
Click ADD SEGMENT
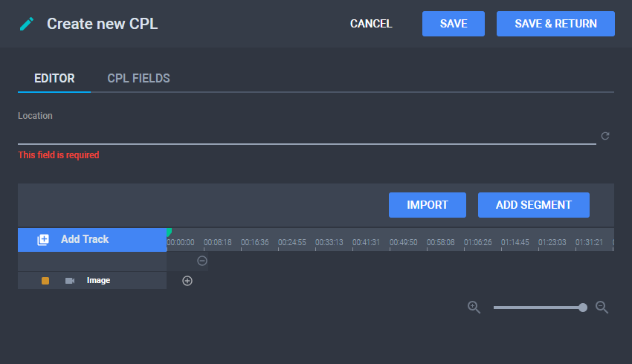tap(534, 205)
